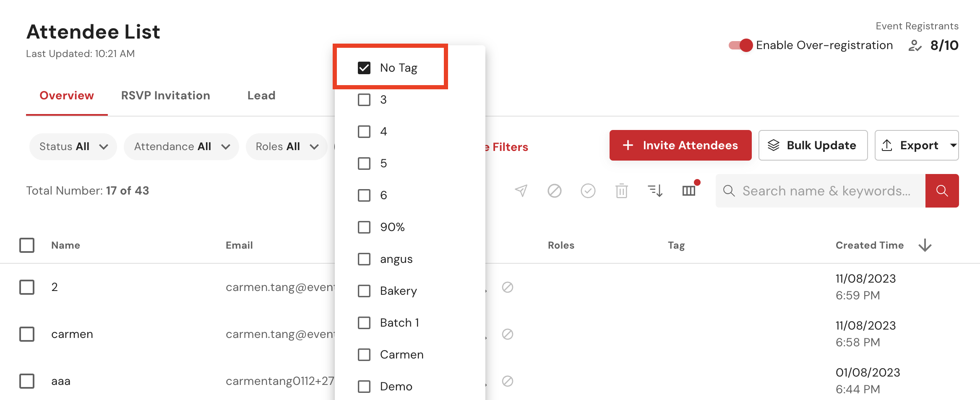Select the row checkbox for carmen
The height and width of the screenshot is (400, 980).
coord(27,334)
